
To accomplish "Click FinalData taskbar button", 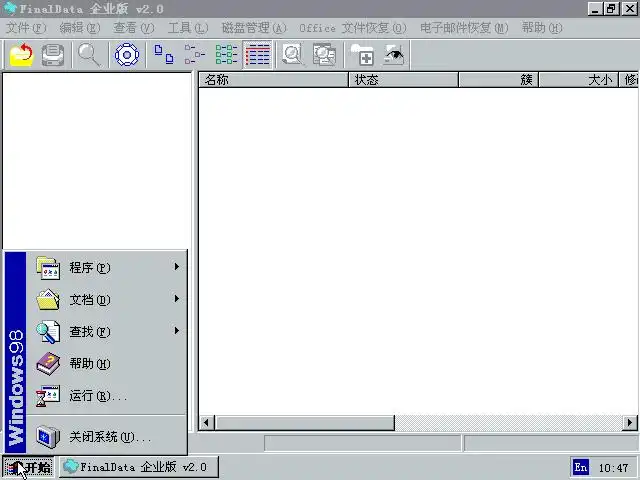I will coord(138,467).
